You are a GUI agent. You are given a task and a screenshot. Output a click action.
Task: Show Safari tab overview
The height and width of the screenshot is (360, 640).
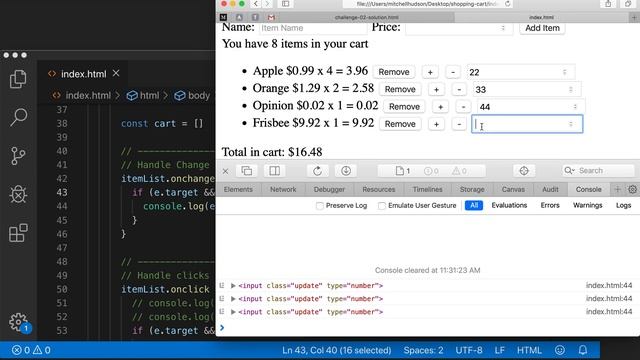(x=628, y=4)
